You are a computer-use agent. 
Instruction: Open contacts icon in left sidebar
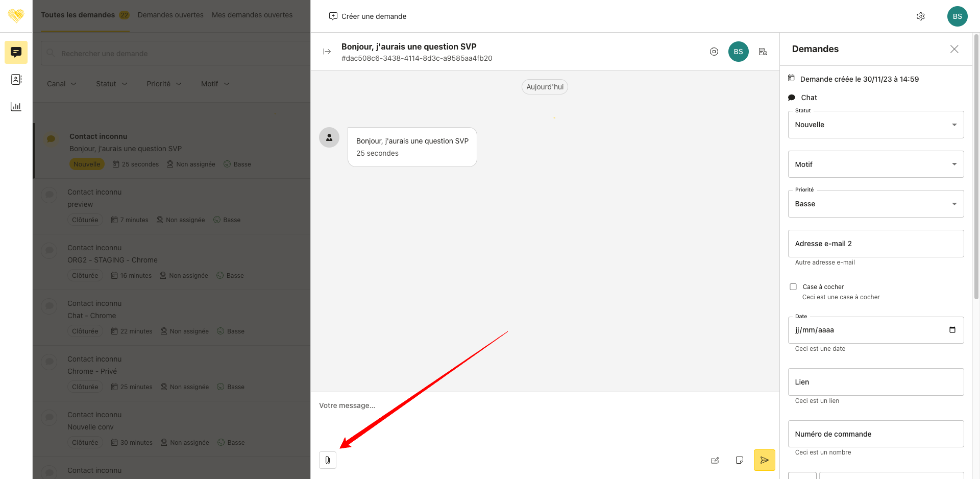tap(16, 79)
